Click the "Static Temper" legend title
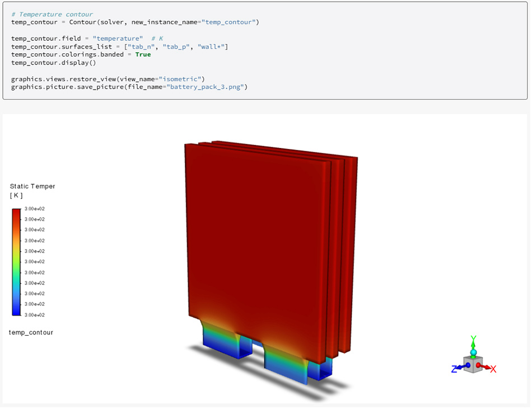The image size is (532, 409). (x=32, y=186)
